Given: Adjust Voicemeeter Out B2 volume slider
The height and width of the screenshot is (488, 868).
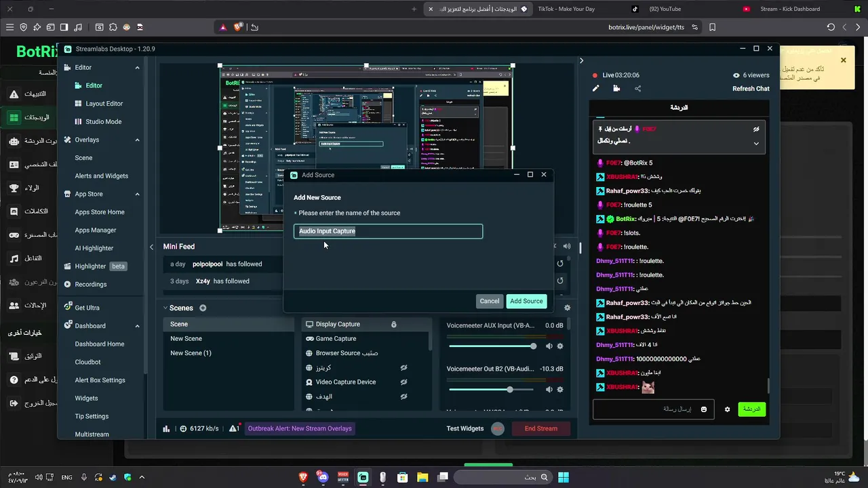Looking at the screenshot, I should [492, 390].
